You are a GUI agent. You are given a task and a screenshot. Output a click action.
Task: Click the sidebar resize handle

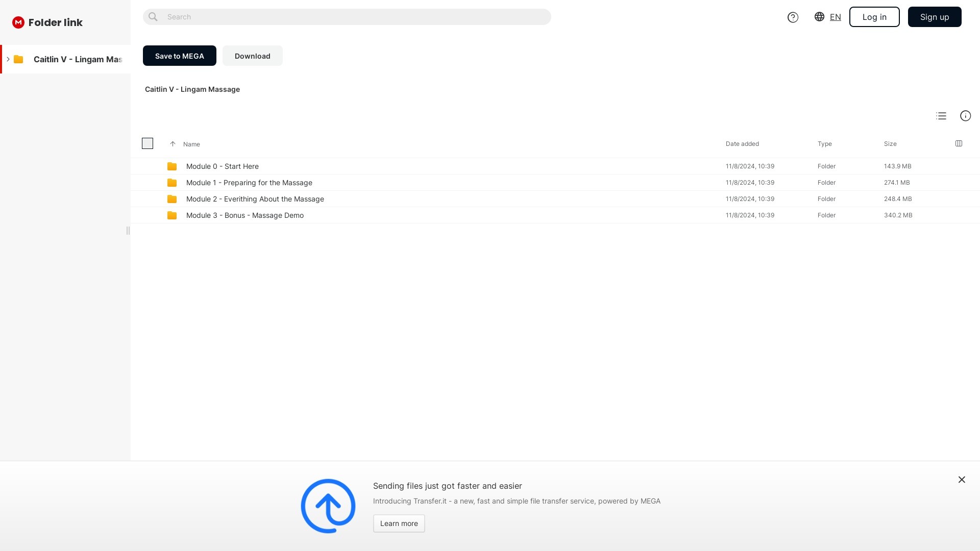click(128, 231)
